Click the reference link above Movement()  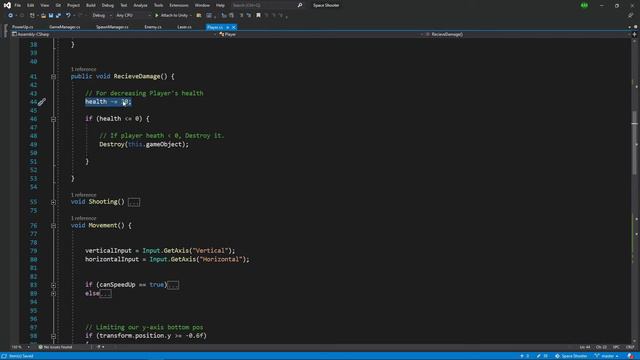(84, 218)
